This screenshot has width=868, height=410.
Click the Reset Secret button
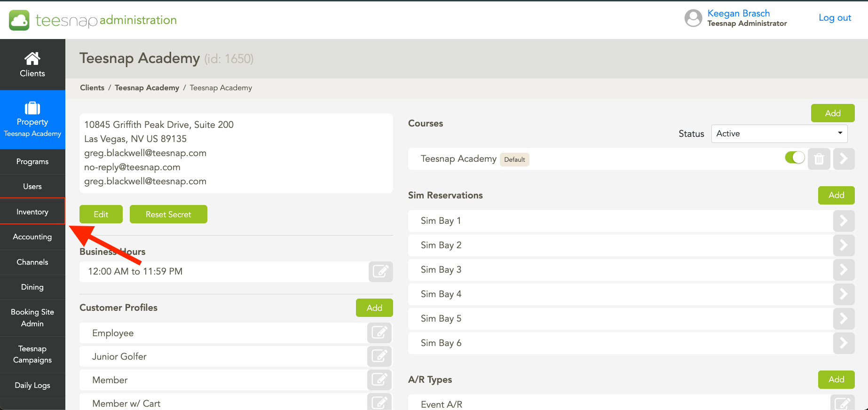(168, 214)
